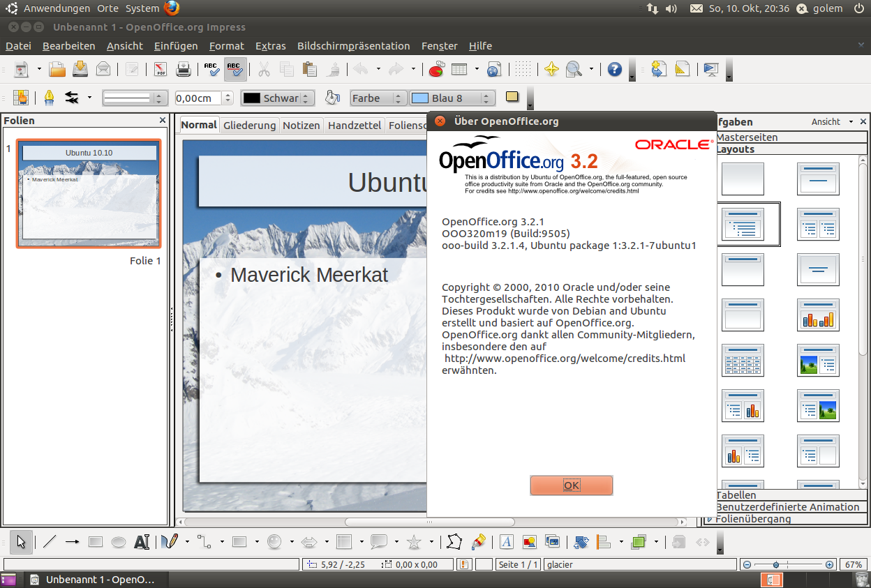
Task: Insert a chart via toolbar icon
Action: pyautogui.click(x=436, y=69)
